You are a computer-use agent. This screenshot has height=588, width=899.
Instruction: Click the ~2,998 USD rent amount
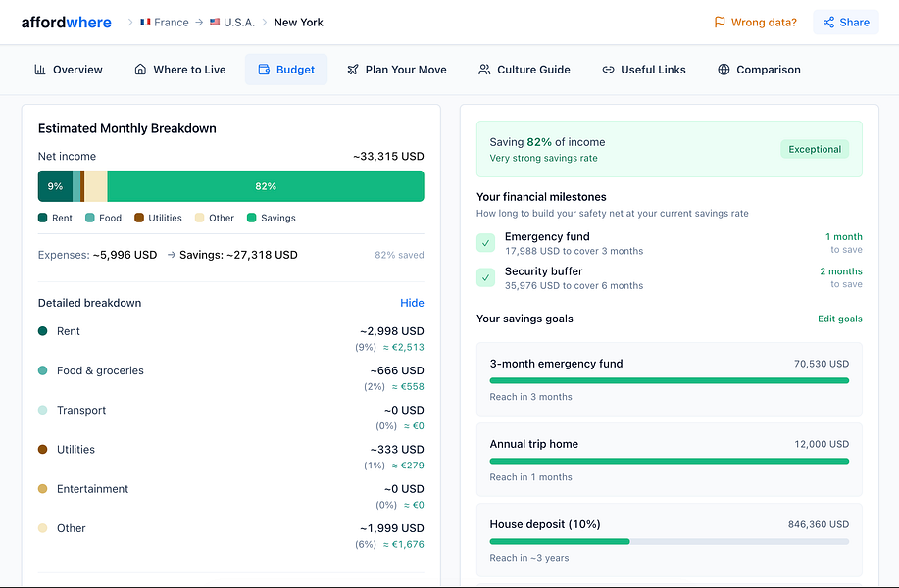[x=392, y=331]
